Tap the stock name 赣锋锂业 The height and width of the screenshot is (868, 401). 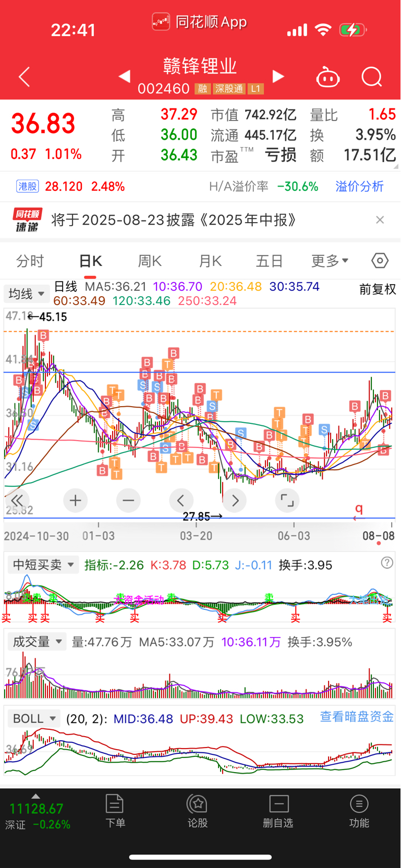tap(200, 66)
